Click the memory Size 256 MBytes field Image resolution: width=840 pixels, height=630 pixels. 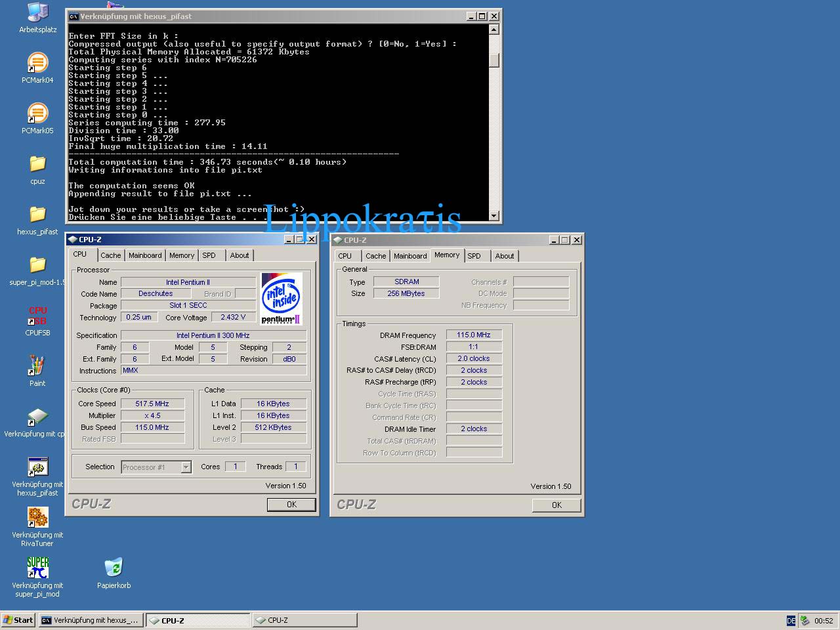point(406,293)
